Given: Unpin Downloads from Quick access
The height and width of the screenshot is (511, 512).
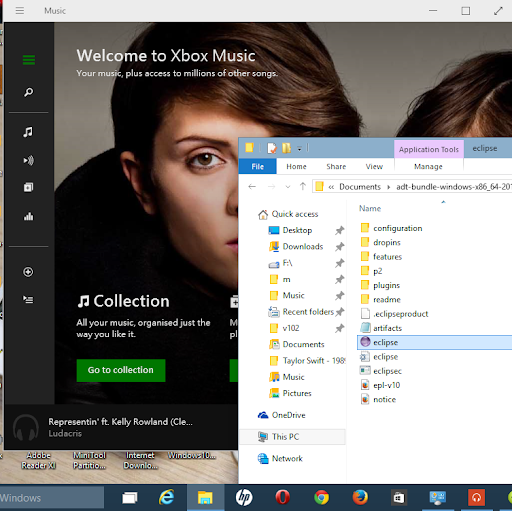Looking at the screenshot, I should click(x=340, y=247).
